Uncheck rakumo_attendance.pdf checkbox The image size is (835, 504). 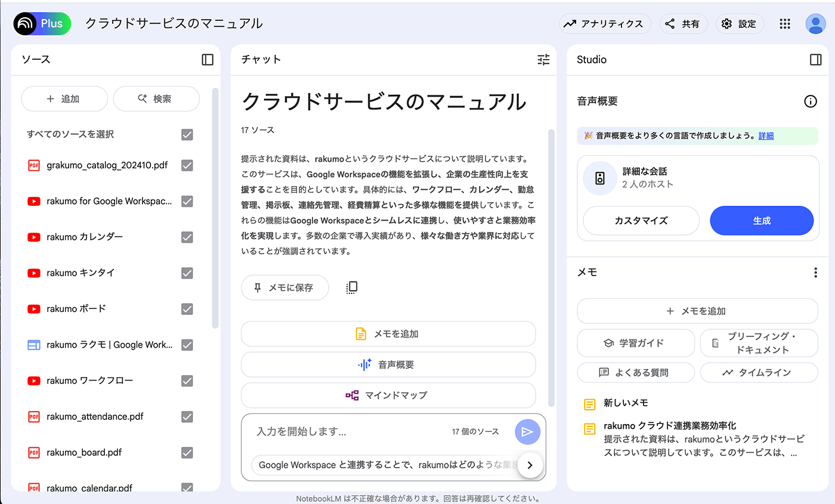click(187, 416)
